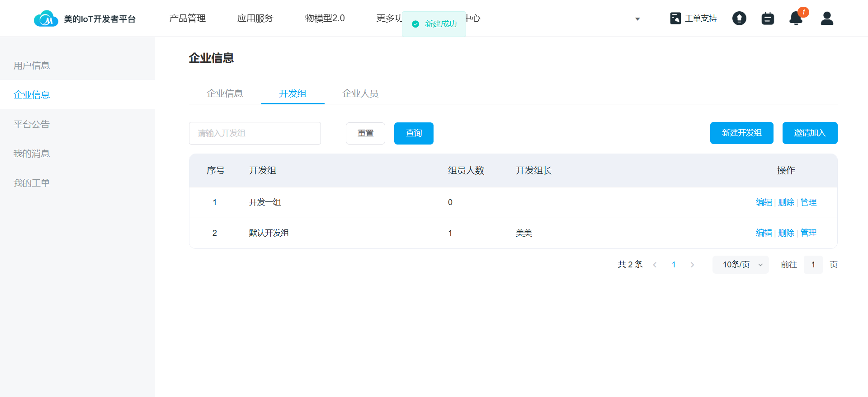Click the upload arrow circle icon
Screen dimensions: 868x397
point(739,19)
